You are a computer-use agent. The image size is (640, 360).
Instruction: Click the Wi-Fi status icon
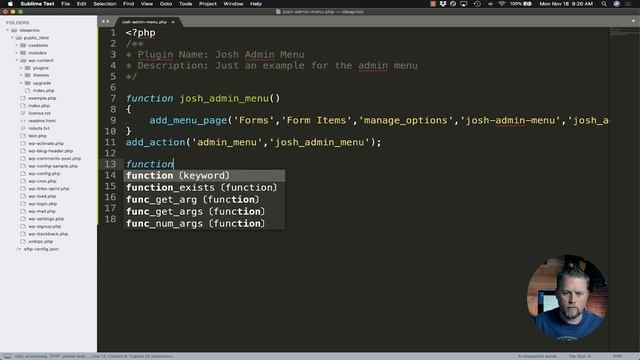502,4
